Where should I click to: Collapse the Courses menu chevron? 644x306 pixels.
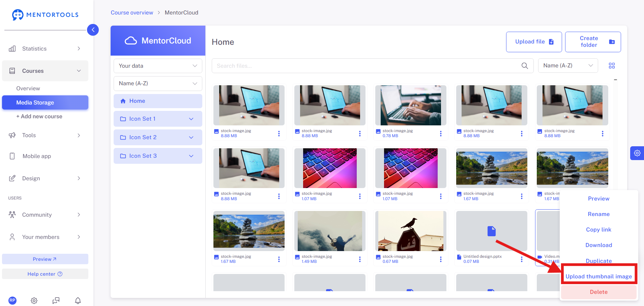79,71
